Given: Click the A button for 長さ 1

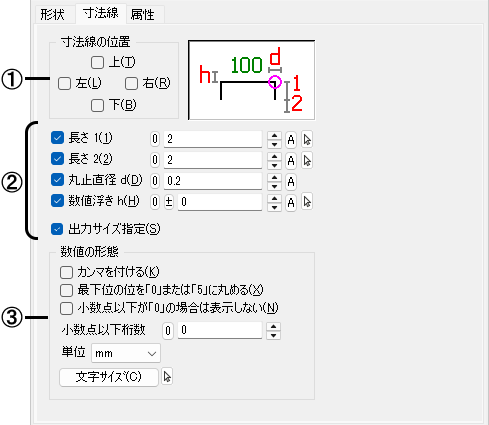Looking at the screenshot, I should click(291, 140).
